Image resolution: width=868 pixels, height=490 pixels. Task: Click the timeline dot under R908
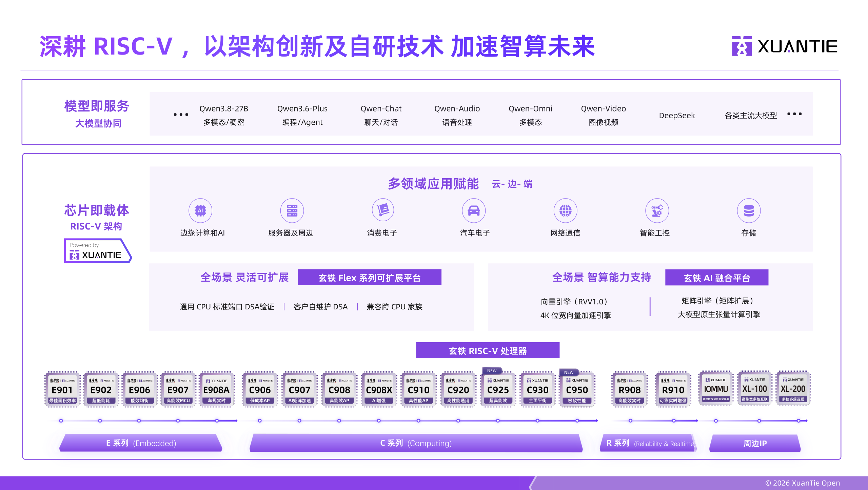tap(630, 421)
